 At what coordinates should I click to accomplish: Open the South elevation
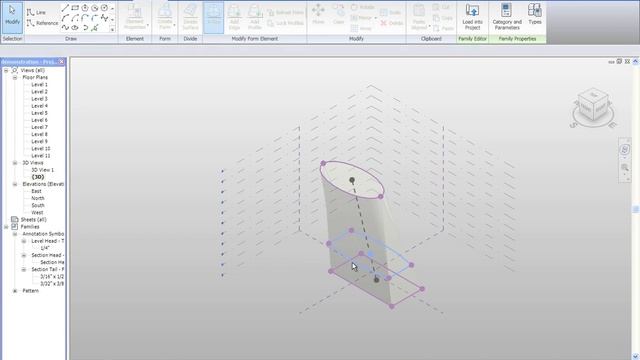coord(38,206)
